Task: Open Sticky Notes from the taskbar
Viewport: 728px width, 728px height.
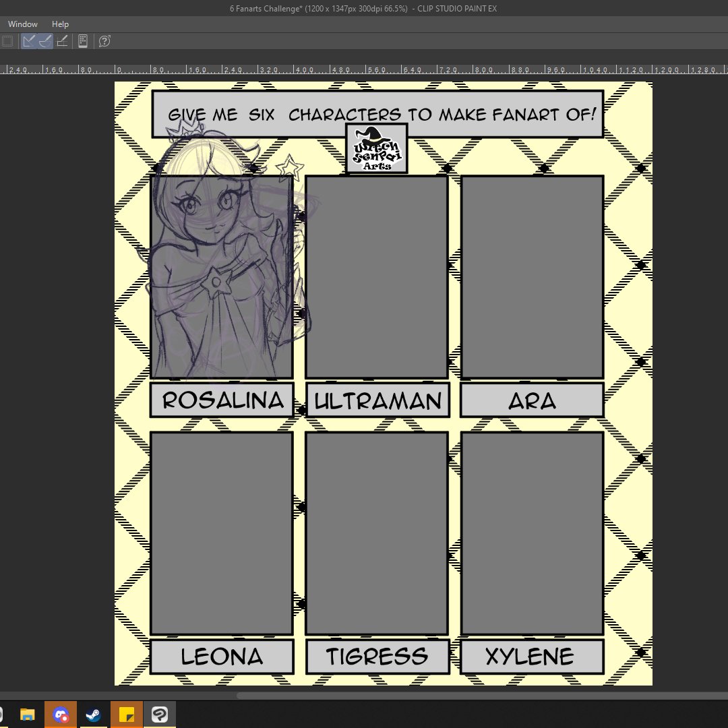Action: [x=127, y=714]
